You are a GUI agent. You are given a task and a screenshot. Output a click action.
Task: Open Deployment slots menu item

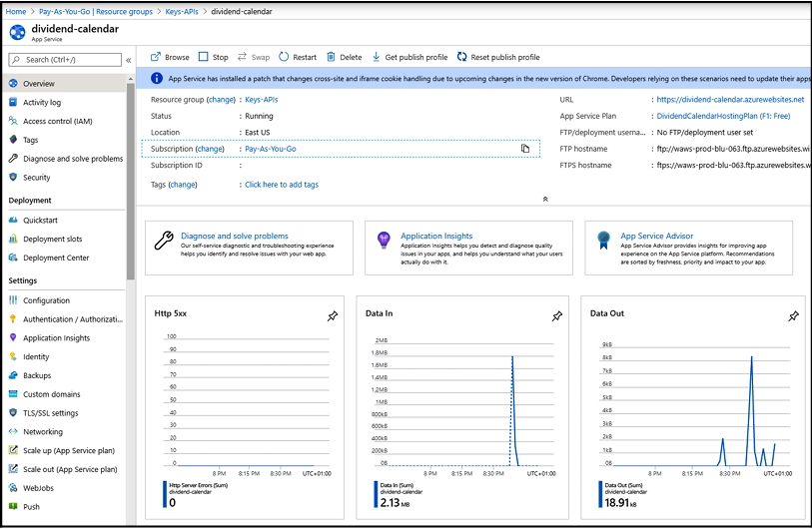(x=53, y=239)
